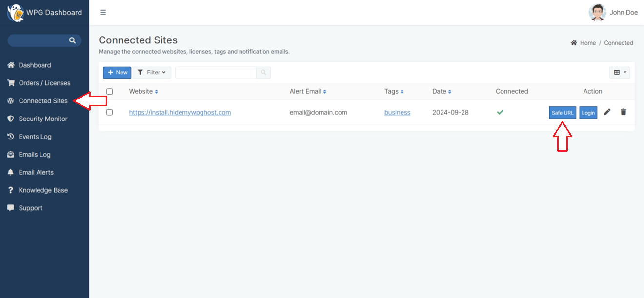Open Security Monitor in the sidebar
The image size is (644, 298).
pyautogui.click(x=43, y=119)
